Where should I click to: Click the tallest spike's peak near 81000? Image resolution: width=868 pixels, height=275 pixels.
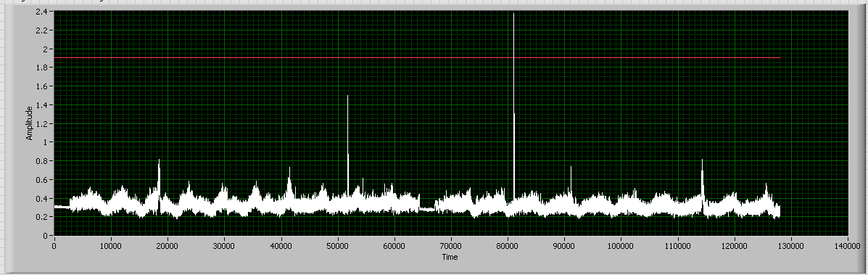pos(513,15)
